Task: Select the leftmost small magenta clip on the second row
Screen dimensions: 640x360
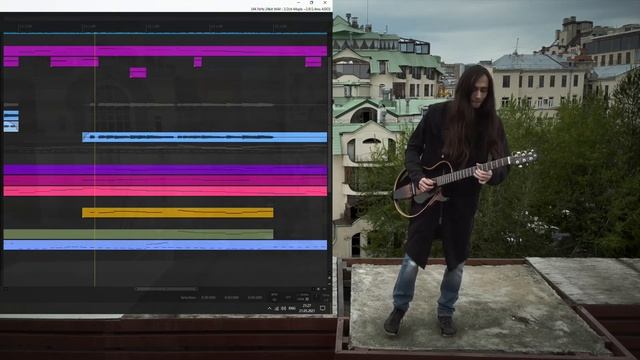Action: tap(11, 62)
